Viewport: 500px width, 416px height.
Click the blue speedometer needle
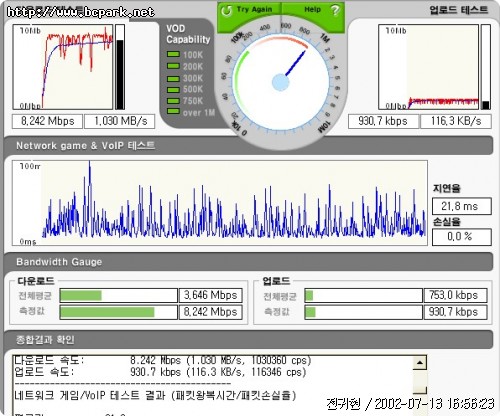(296, 63)
